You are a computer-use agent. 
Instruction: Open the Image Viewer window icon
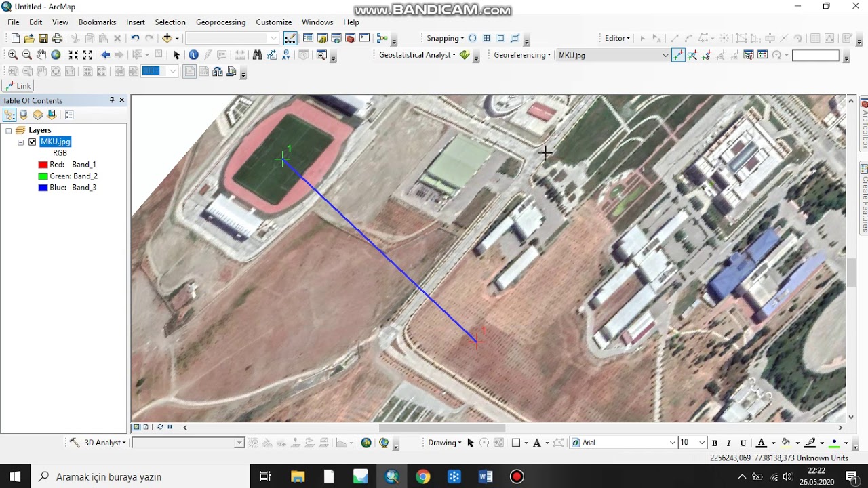pyautogui.click(x=749, y=56)
